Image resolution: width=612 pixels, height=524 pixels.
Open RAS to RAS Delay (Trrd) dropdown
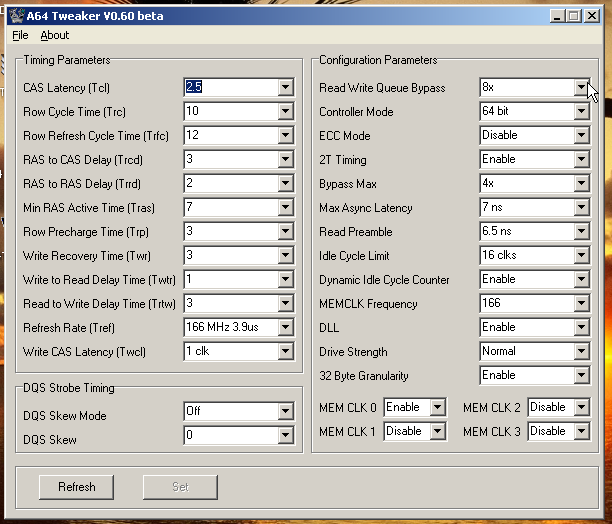(x=286, y=183)
